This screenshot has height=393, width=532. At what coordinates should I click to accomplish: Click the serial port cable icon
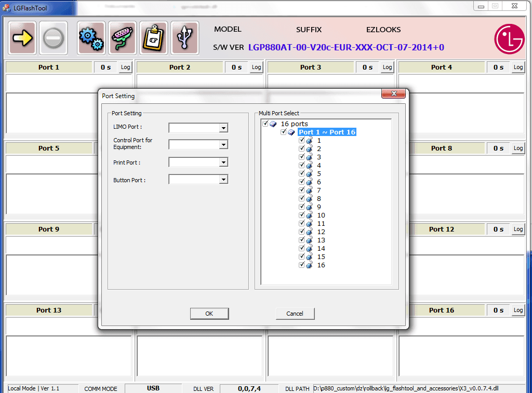click(123, 37)
